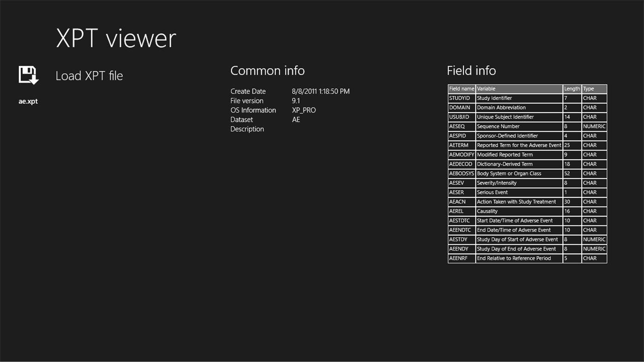
Task: Select the STUDYID field row
Action: click(x=506, y=98)
